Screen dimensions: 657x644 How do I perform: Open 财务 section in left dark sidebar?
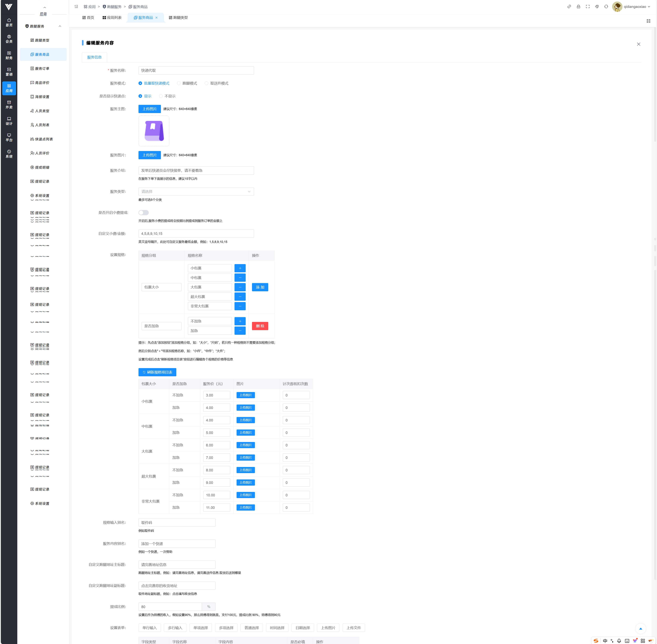click(x=9, y=55)
